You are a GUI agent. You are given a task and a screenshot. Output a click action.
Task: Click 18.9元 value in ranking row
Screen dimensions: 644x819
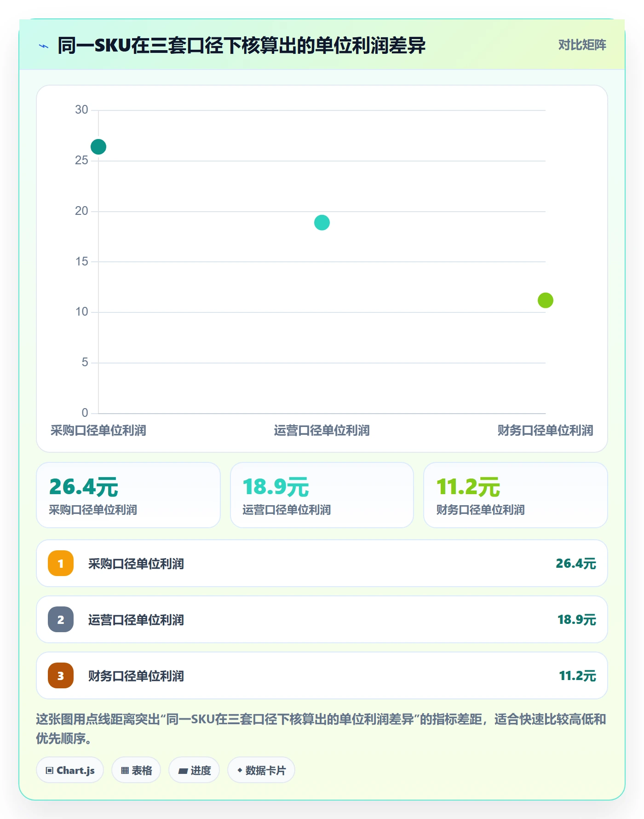point(577,619)
